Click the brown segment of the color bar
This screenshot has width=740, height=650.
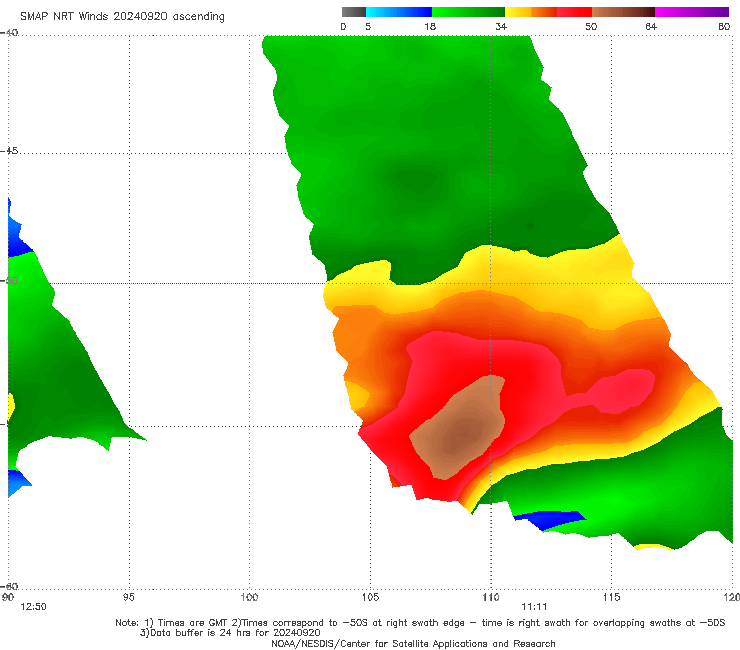(623, 12)
